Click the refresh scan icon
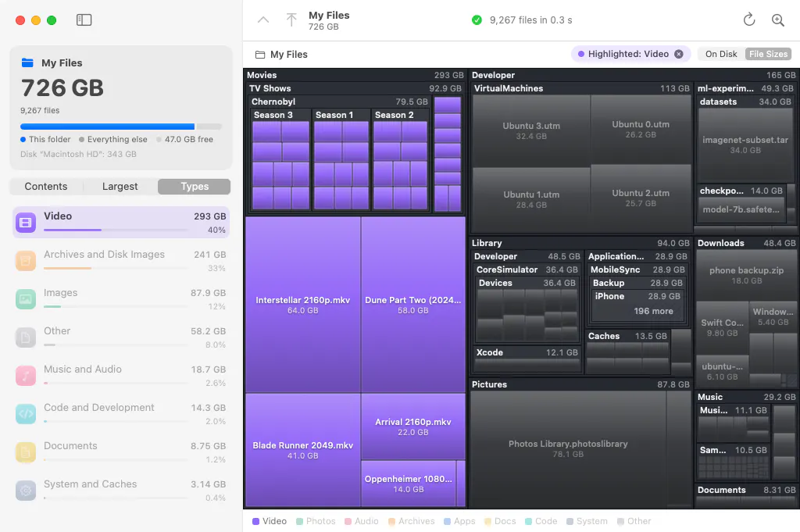The height and width of the screenshot is (532, 800). point(749,20)
